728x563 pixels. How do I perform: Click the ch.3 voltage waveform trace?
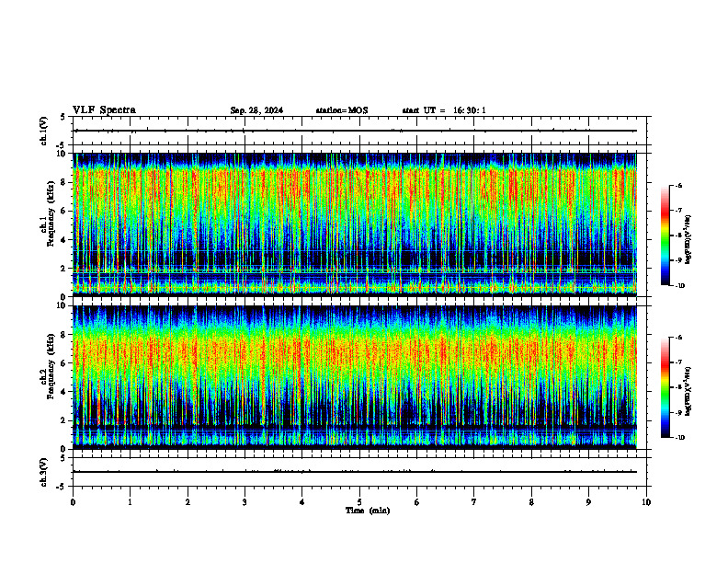click(x=355, y=472)
